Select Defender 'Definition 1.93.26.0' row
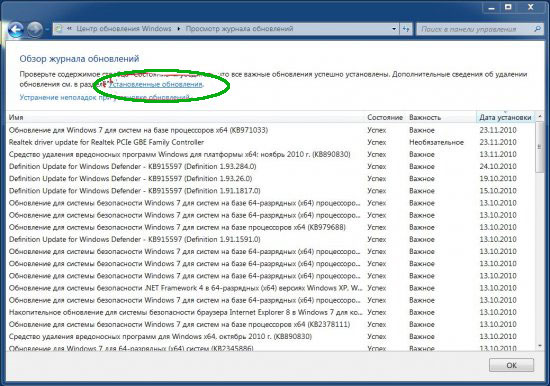Viewport: 550px width, 386px height. click(271, 179)
